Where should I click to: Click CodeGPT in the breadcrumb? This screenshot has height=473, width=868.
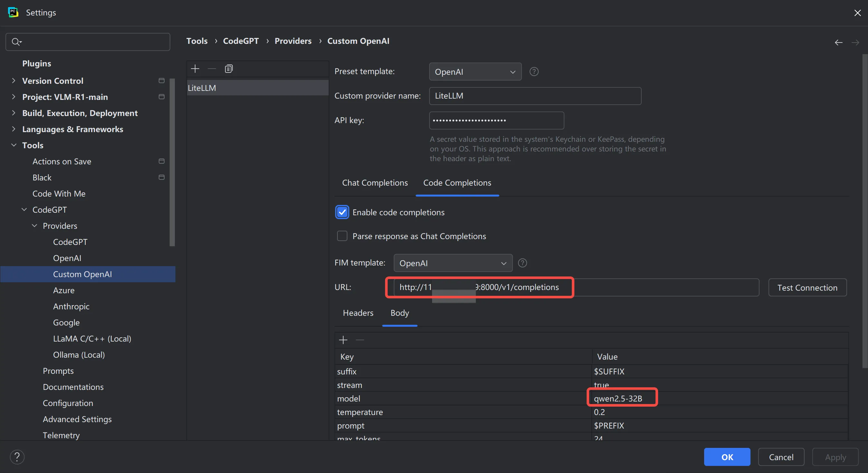coord(241,41)
